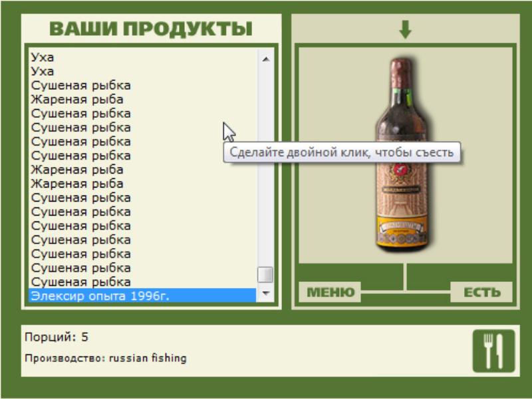This screenshot has height=399, width=532.
Task: Click the fork and knife icon
Action: (x=493, y=351)
